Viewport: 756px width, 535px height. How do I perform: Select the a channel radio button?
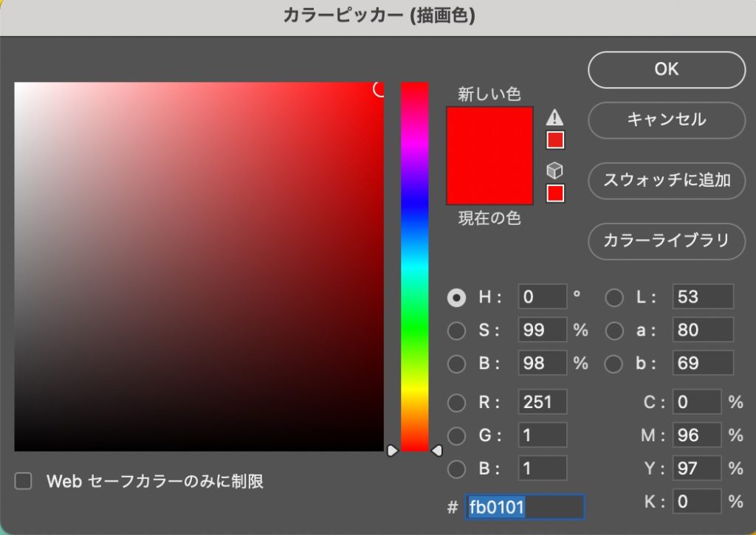tap(614, 331)
